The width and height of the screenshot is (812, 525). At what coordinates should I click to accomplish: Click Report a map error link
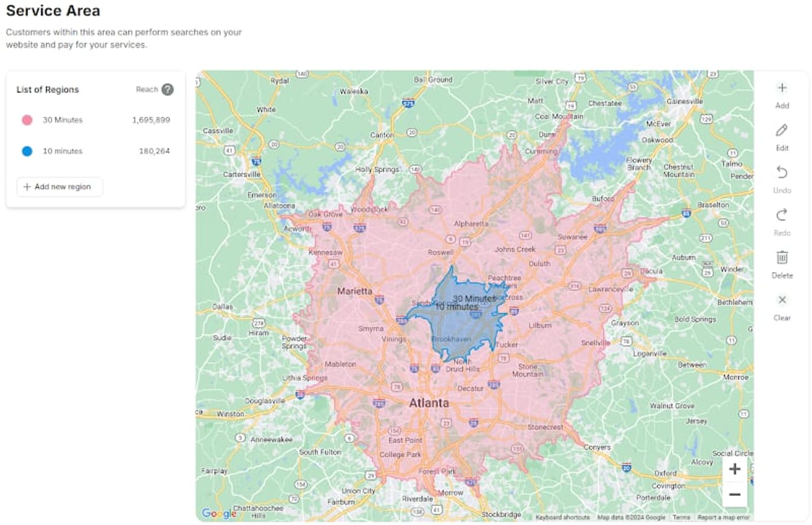tap(723, 517)
